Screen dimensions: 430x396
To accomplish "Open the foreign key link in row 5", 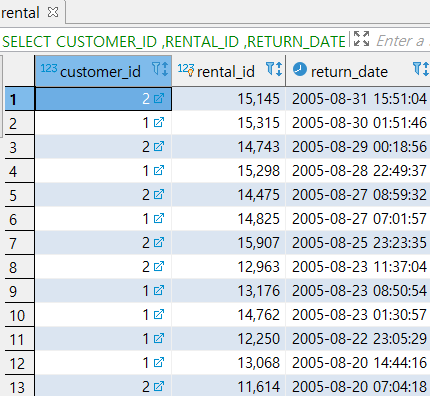I will pyautogui.click(x=159, y=195).
